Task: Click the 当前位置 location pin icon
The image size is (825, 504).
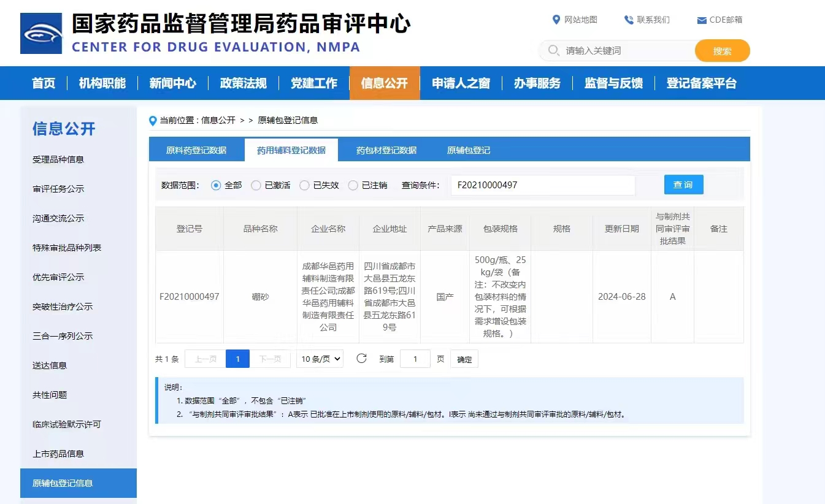Action: click(153, 121)
